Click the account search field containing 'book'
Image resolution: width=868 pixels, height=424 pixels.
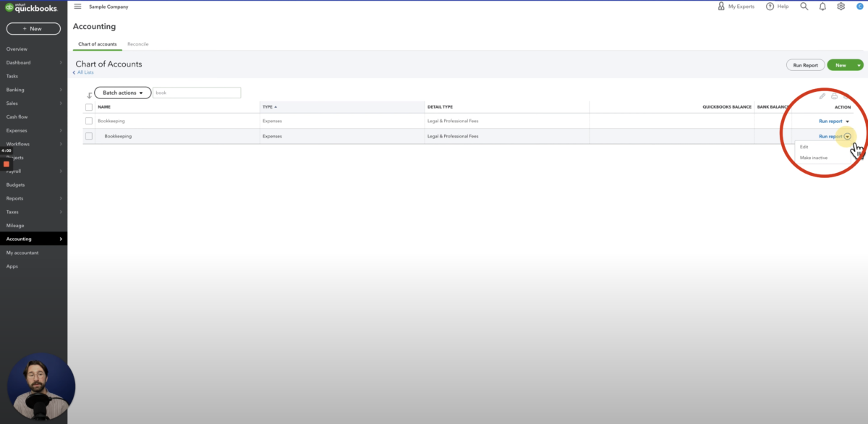pyautogui.click(x=197, y=93)
